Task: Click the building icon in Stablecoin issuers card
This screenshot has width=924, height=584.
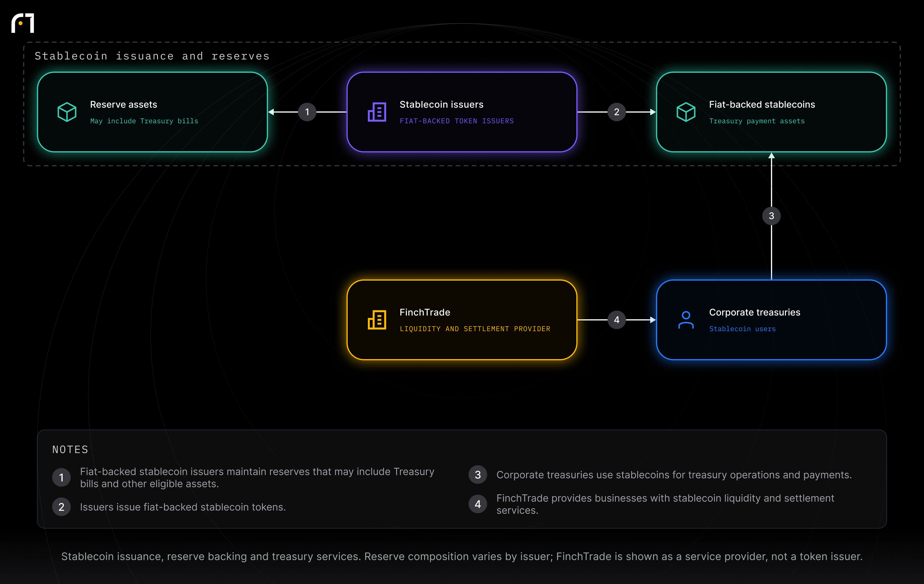Action: click(x=377, y=112)
